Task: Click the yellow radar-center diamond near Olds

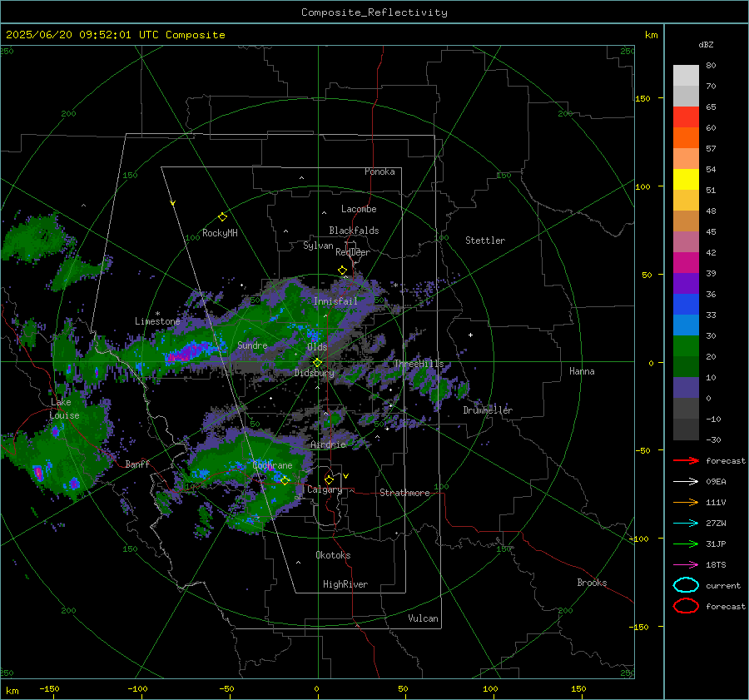Action: (x=317, y=363)
